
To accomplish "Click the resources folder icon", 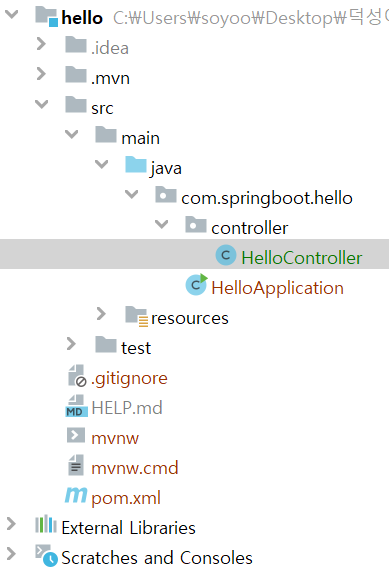I will pos(137,316).
